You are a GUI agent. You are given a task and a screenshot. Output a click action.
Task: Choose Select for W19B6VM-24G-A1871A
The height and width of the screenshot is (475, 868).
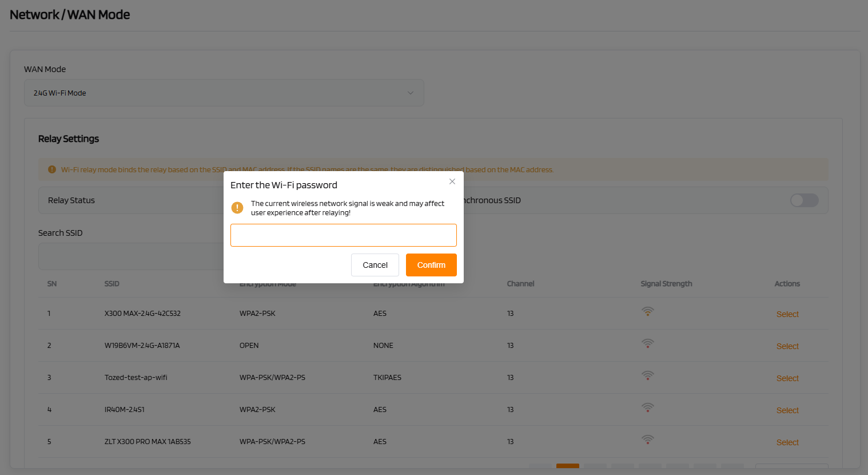pos(787,346)
